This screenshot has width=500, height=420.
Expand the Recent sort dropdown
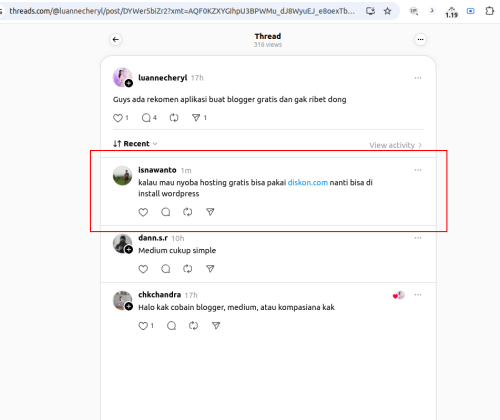(x=135, y=144)
